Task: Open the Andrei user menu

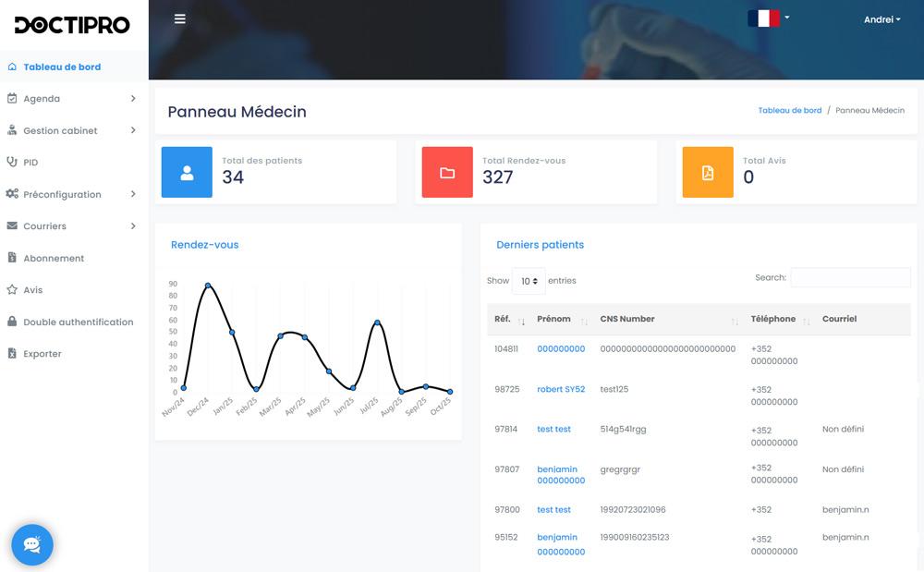Action: pyautogui.click(x=881, y=19)
